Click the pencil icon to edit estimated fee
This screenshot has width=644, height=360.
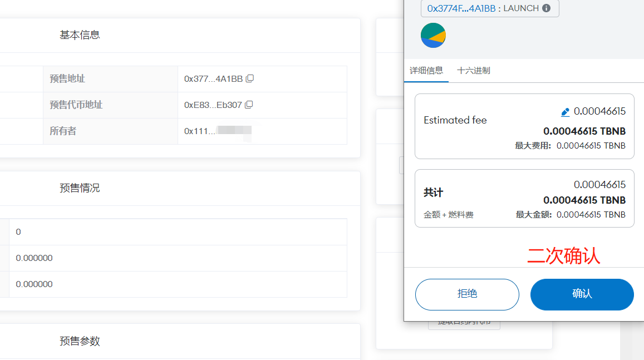(x=565, y=112)
